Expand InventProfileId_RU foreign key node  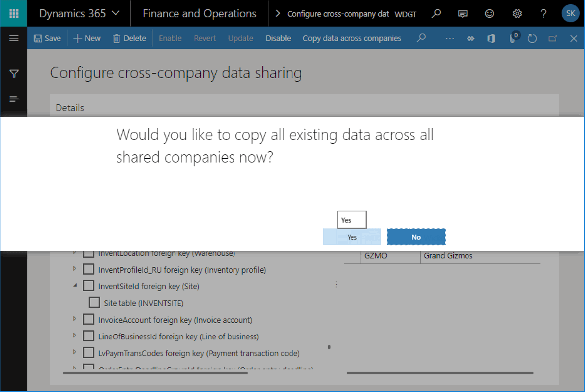point(75,269)
